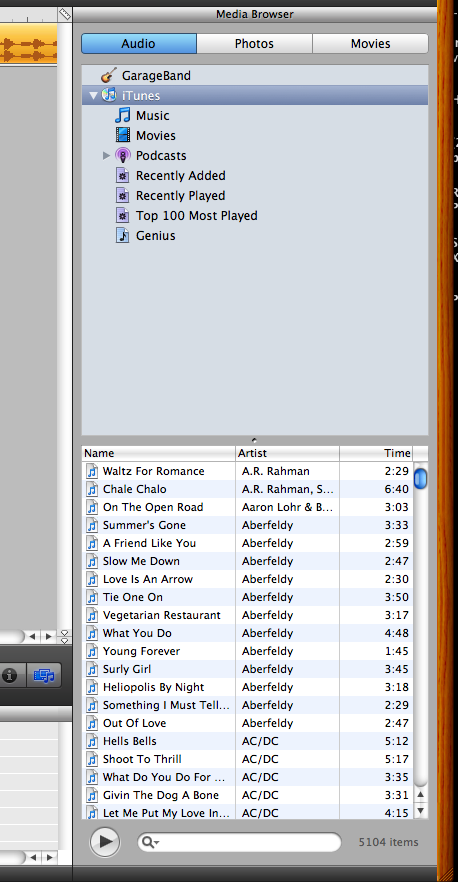Click the file icon beside Love Is An Arrow
This screenshot has width=458, height=882.
[x=92, y=579]
